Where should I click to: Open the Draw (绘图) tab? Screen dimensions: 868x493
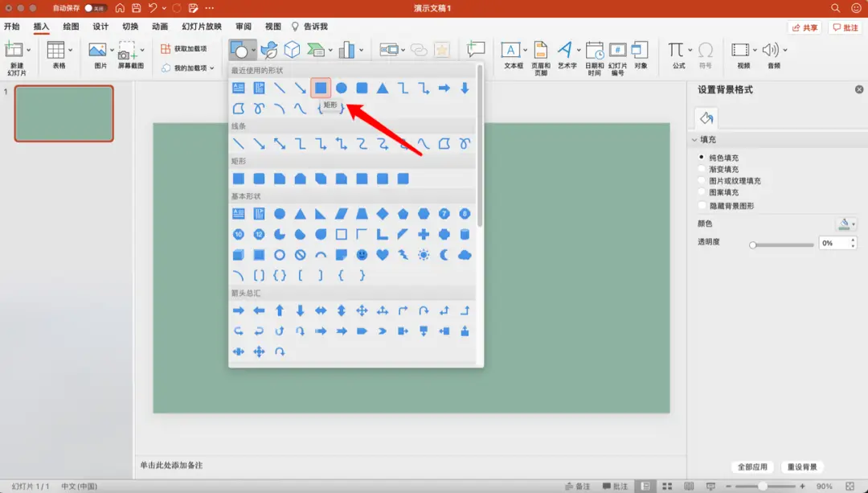tap(71, 26)
